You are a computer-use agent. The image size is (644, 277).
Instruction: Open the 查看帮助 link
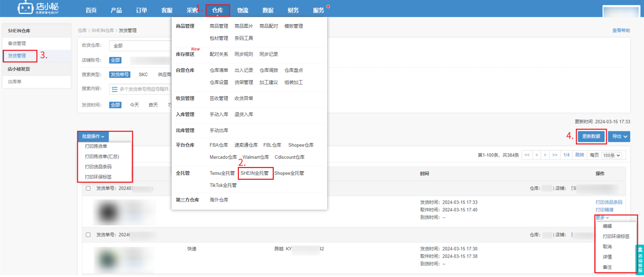tap(621, 31)
